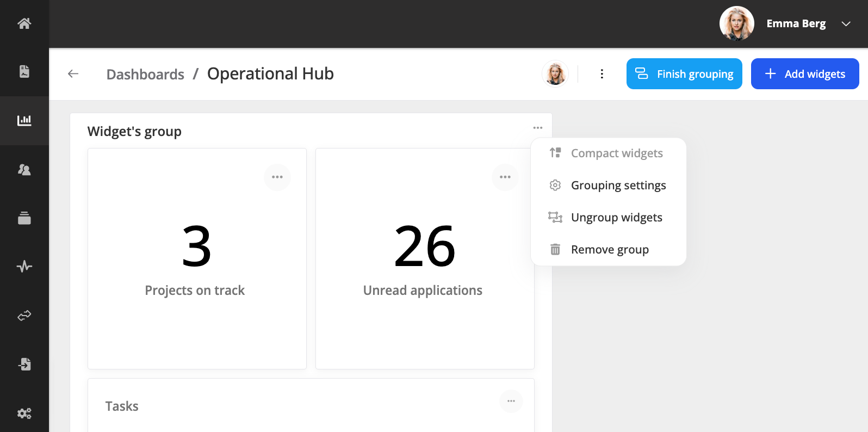
Task: Open the activity pulse icon in sidebar
Action: pos(24,267)
